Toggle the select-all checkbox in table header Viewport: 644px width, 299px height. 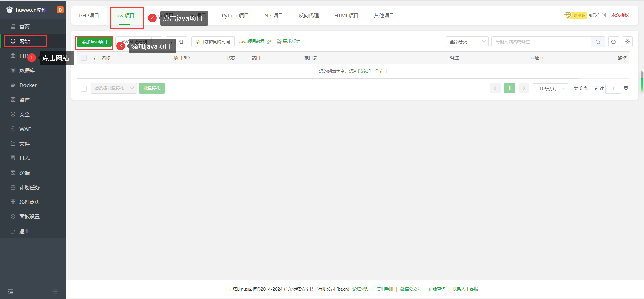coord(84,58)
